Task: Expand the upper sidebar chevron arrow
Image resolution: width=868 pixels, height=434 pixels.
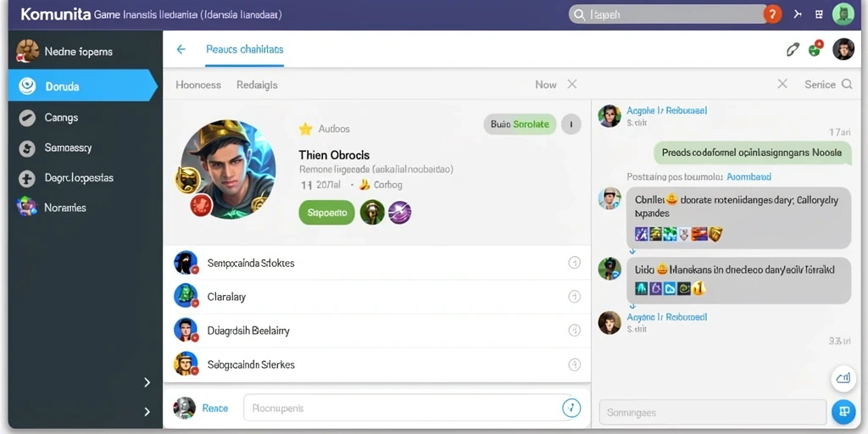Action: [147, 382]
